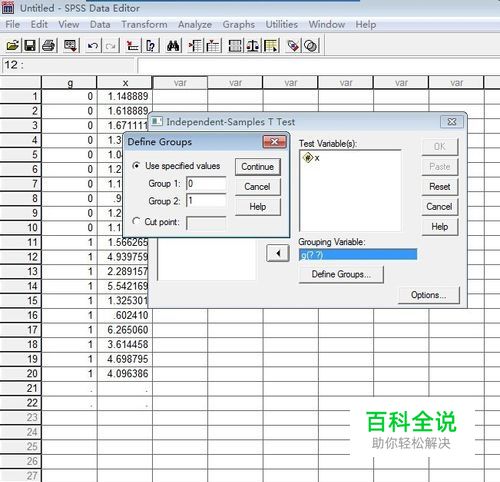This screenshot has width=500, height=482.
Task: Select row 20 header in the data grid
Action: click(x=21, y=373)
